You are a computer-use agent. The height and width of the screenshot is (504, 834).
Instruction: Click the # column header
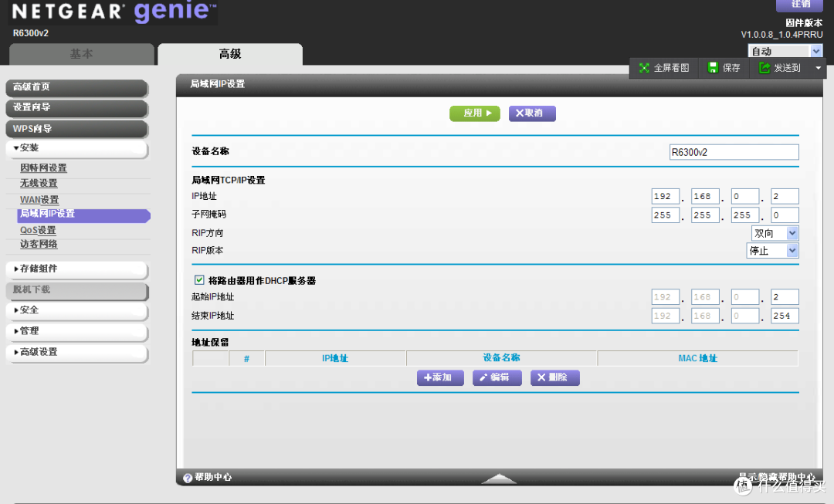(x=247, y=359)
